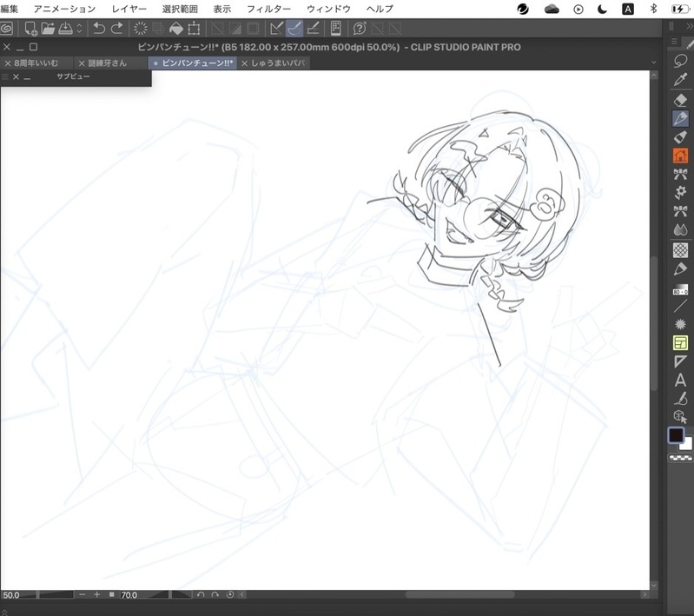Expand the document tab list chevron

point(654,63)
